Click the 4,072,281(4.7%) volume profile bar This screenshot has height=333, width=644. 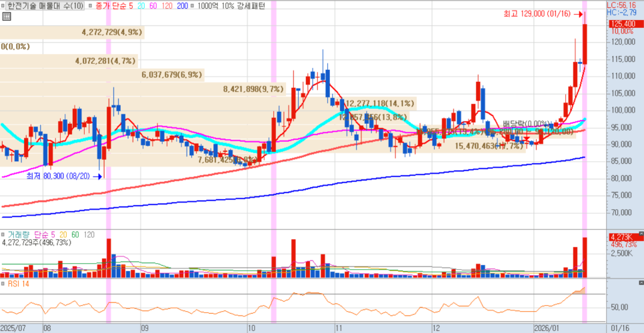click(x=69, y=61)
